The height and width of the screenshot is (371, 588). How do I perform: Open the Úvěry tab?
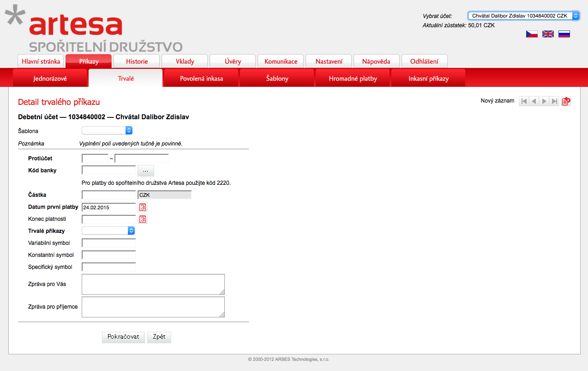[233, 61]
